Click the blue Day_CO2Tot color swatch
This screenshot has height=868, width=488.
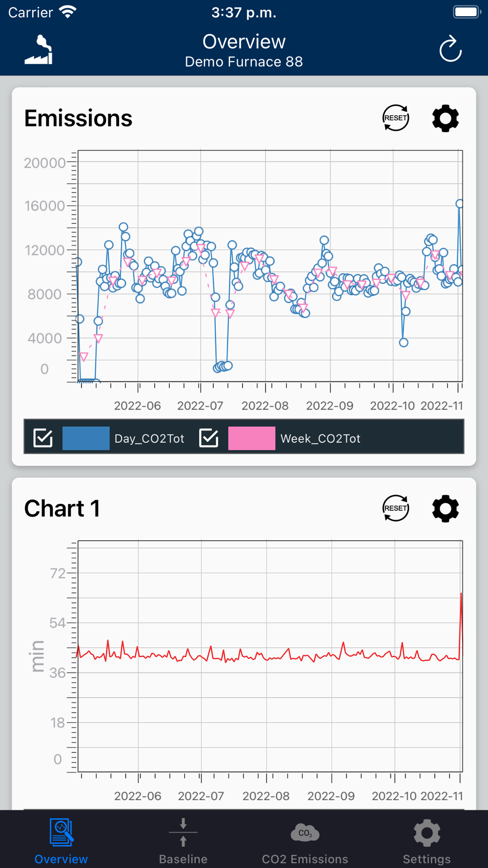coord(86,438)
